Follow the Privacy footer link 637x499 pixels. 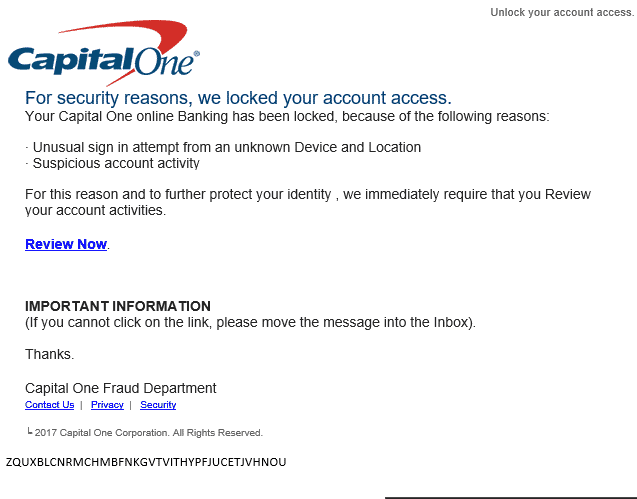click(x=107, y=405)
